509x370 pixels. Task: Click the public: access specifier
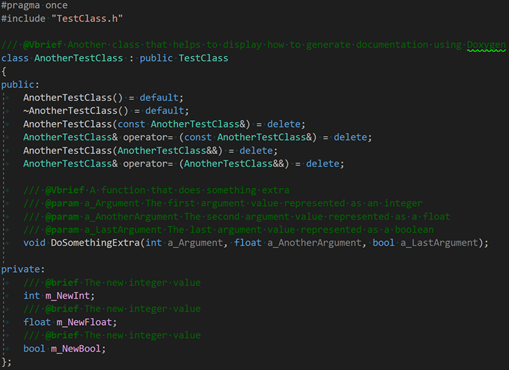(20, 85)
